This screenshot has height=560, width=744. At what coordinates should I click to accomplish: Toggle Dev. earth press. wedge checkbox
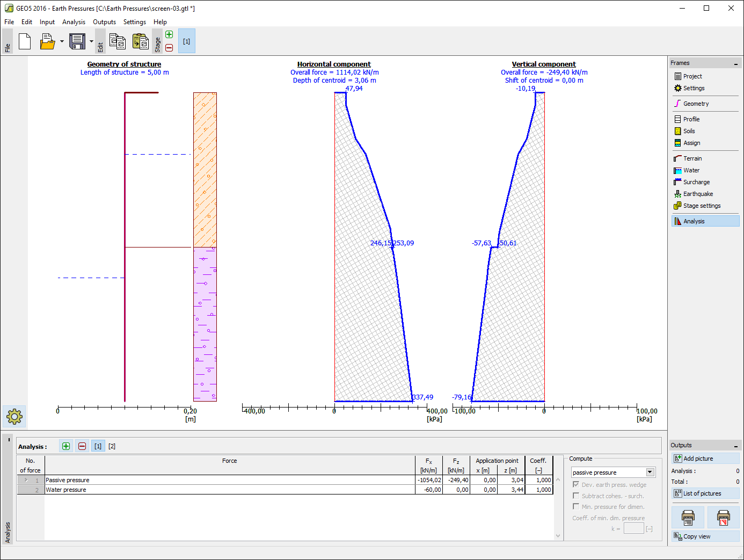pyautogui.click(x=576, y=484)
